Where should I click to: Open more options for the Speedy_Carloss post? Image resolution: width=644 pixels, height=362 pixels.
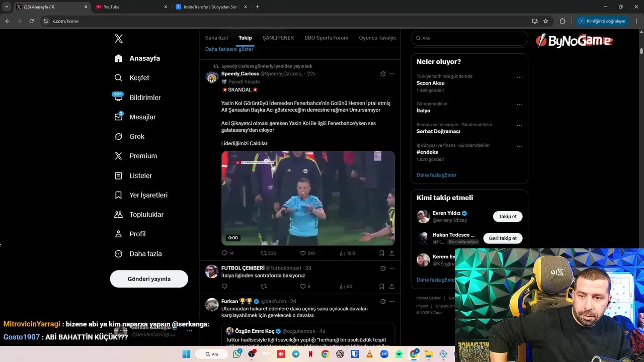point(392,74)
